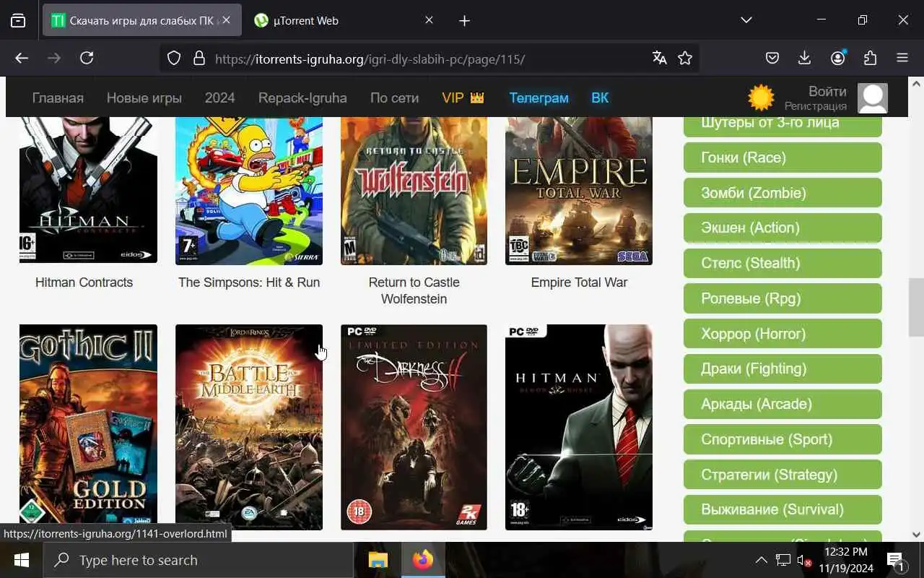Select Хоррор (Horror) category

click(x=783, y=334)
